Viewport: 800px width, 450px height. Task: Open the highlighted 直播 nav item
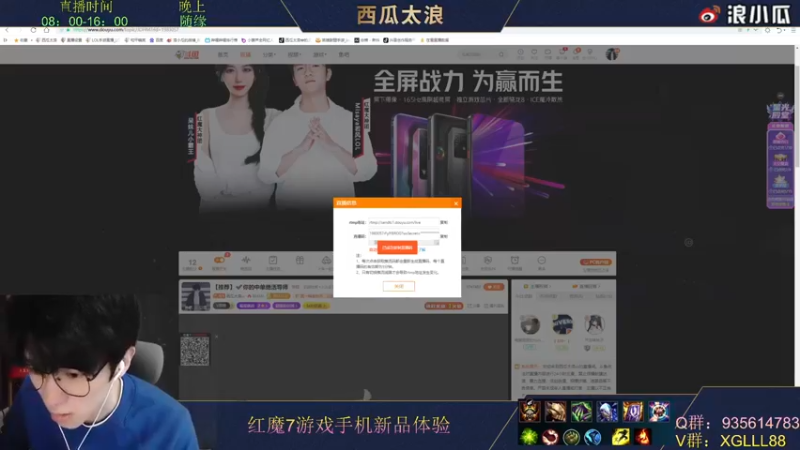coord(245,55)
